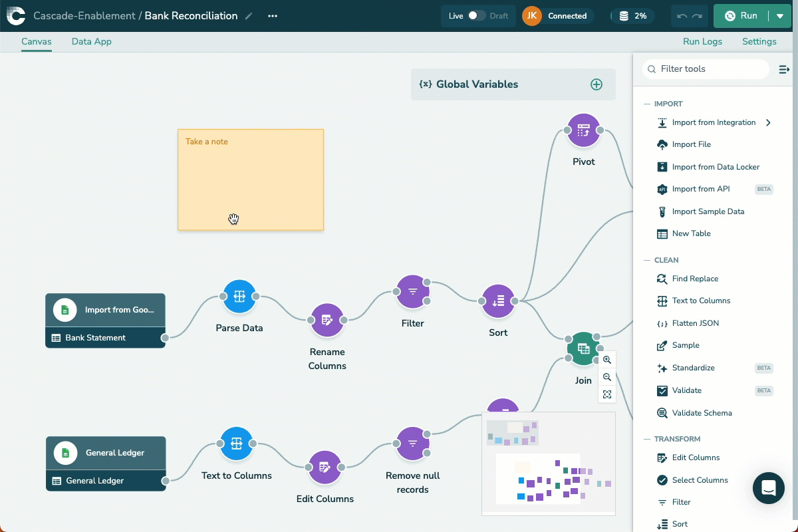Collapse the tools panel sidebar
Viewport: 798px width, 532px height.
click(783, 69)
